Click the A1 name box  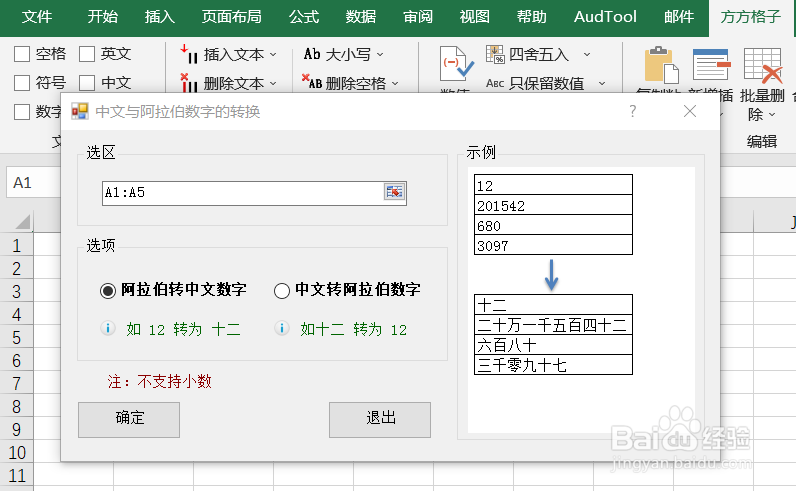click(34, 182)
